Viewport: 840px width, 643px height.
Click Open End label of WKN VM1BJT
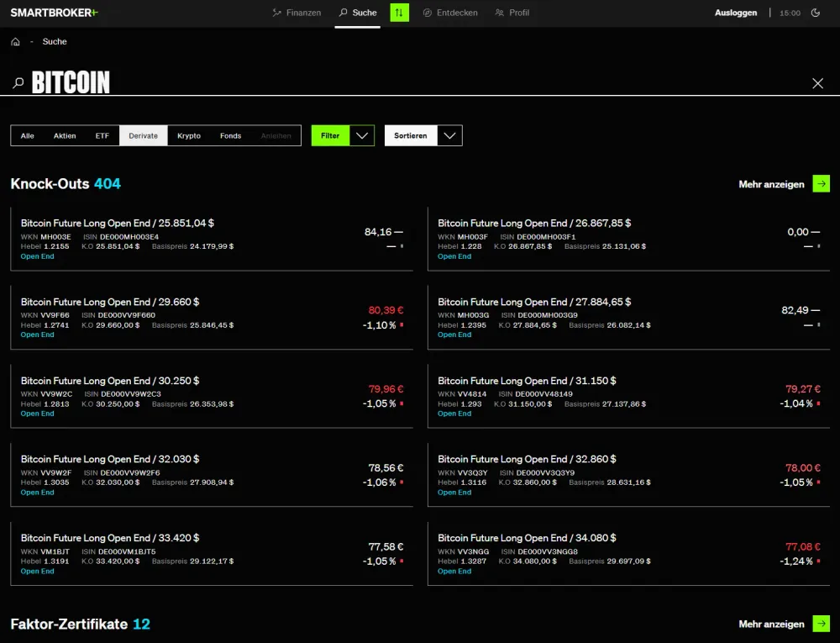(x=38, y=572)
